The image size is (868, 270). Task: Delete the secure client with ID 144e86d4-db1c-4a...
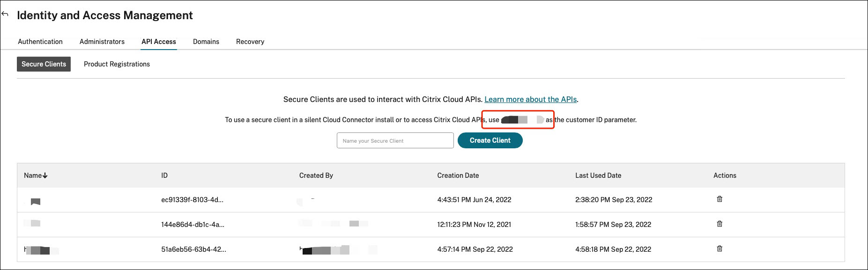click(x=720, y=224)
